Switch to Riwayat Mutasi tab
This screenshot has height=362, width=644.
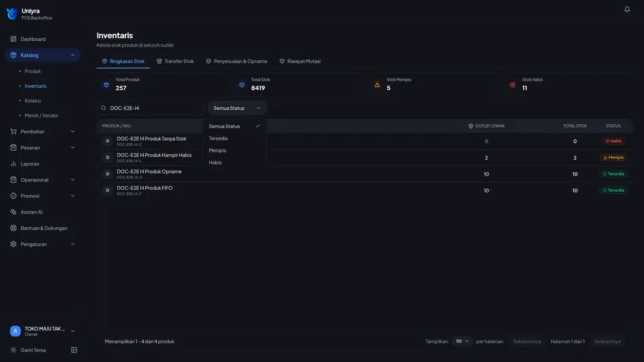300,61
